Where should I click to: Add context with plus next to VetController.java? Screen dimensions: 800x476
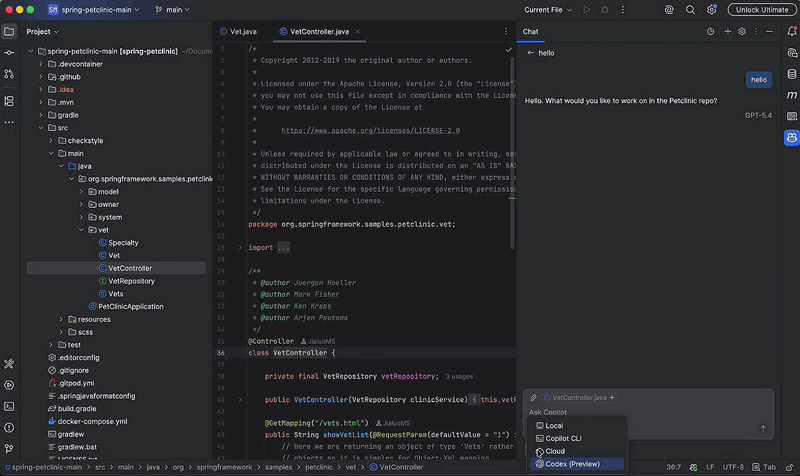(612, 397)
